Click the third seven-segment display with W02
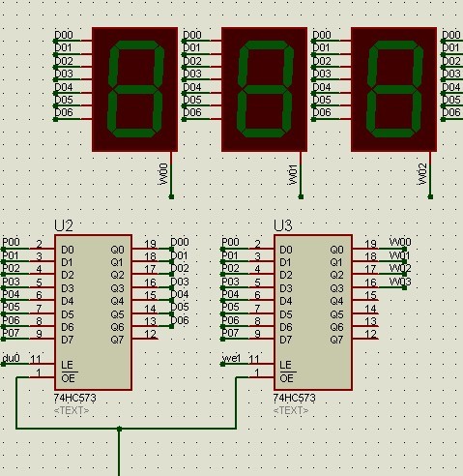Image resolution: width=463 pixels, height=476 pixels. click(393, 89)
